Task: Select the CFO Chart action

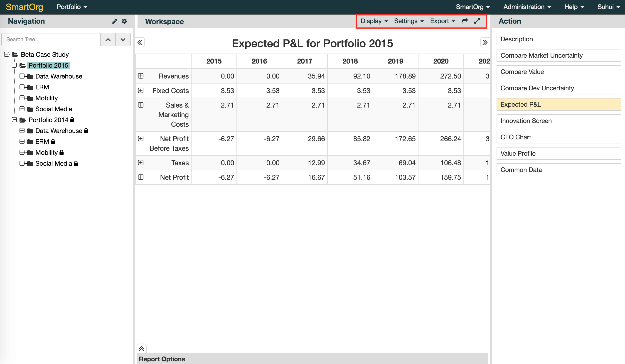Action: (559, 137)
